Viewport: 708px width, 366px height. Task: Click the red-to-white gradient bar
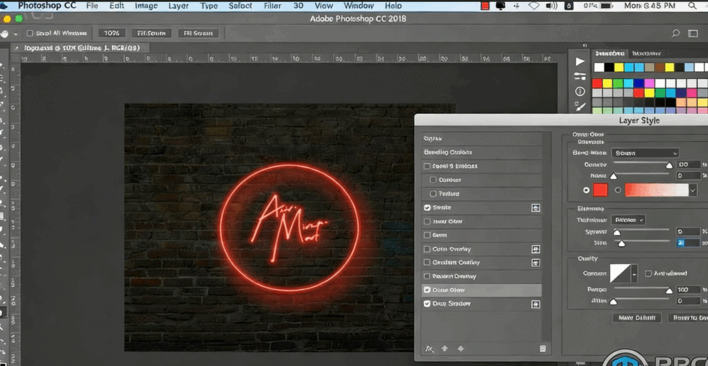(657, 190)
